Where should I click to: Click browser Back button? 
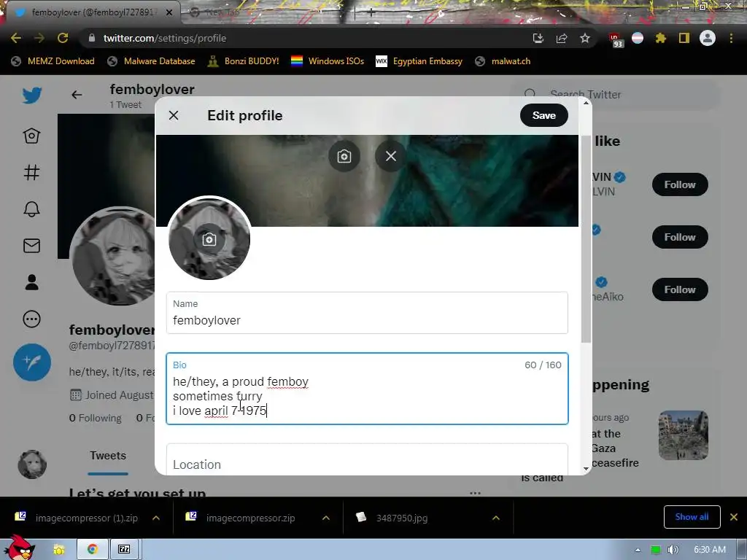[x=16, y=38]
